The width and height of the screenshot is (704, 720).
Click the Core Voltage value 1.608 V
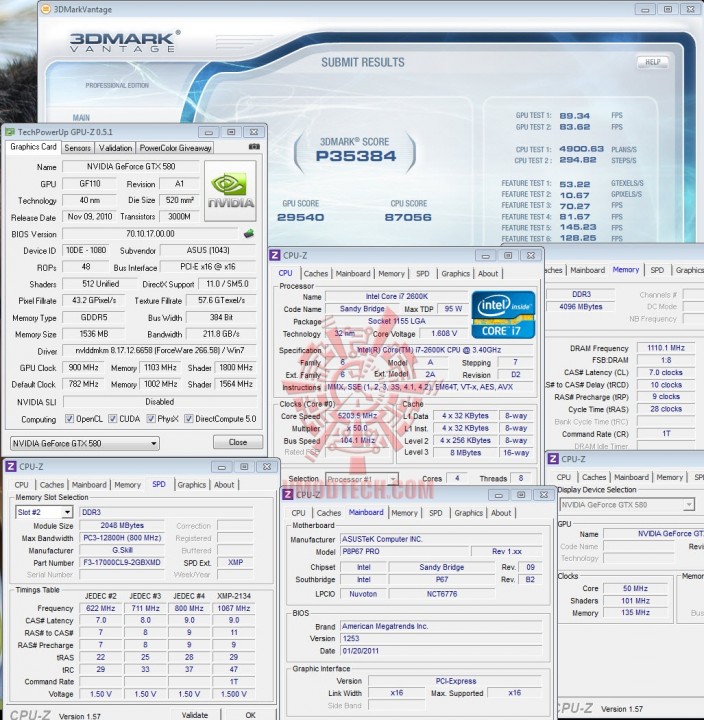(444, 334)
